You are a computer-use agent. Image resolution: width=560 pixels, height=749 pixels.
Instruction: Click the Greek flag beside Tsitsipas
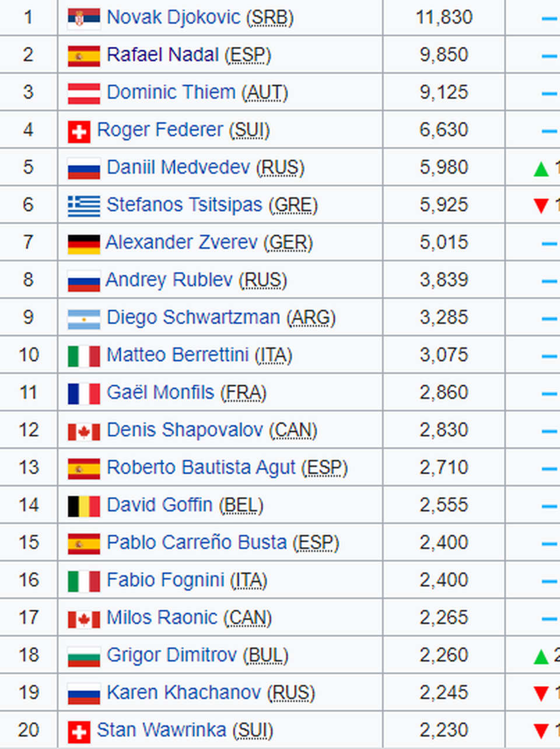[83, 205]
